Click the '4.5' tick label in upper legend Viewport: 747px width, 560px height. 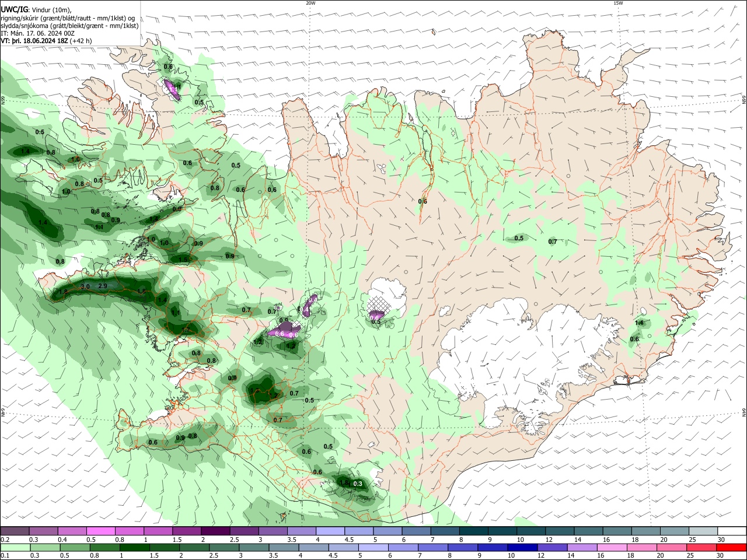(x=349, y=540)
